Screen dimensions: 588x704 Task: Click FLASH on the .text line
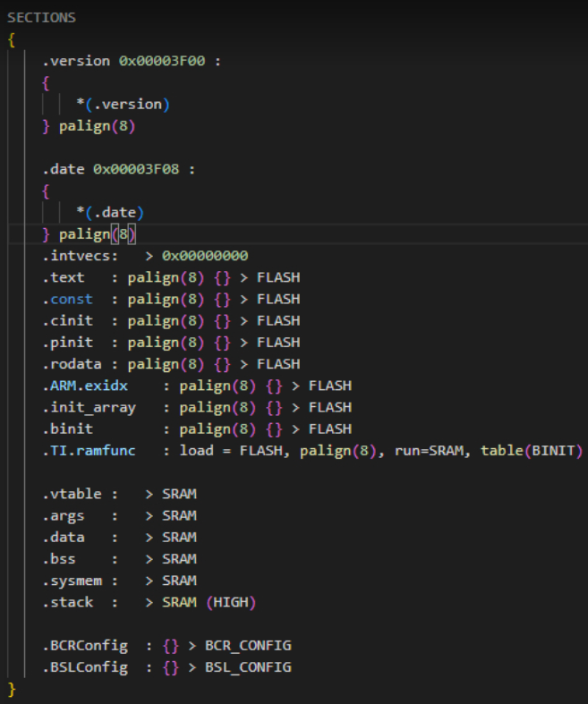click(x=278, y=277)
